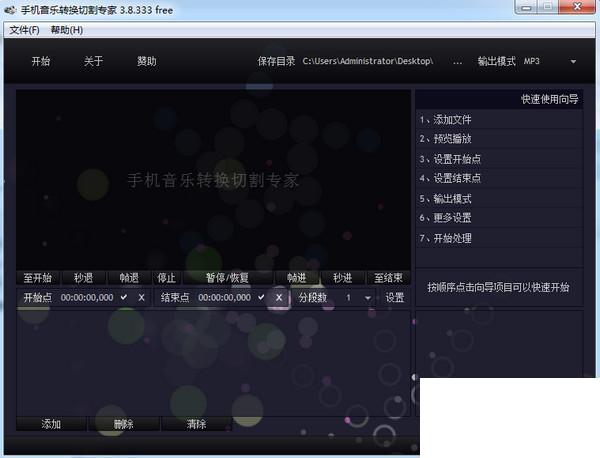Viewport: 600px width, 458px height.
Task: Select the MP3 output mode value
Action: pyautogui.click(x=532, y=61)
